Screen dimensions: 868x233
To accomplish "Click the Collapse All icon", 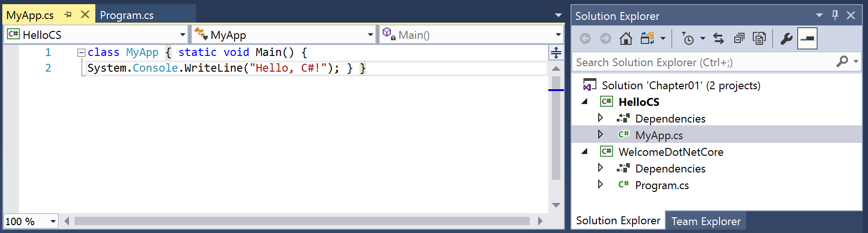I will 739,38.
